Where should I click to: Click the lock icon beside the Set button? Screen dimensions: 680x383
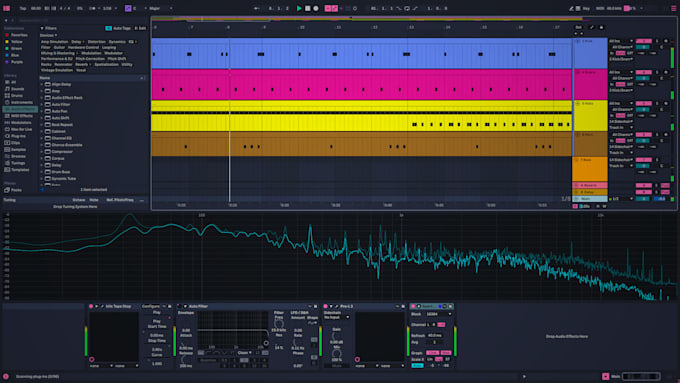601,27
